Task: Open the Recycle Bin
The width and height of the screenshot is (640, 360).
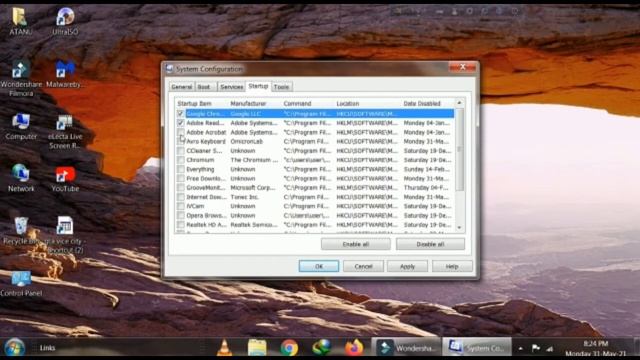Action: 21,231
